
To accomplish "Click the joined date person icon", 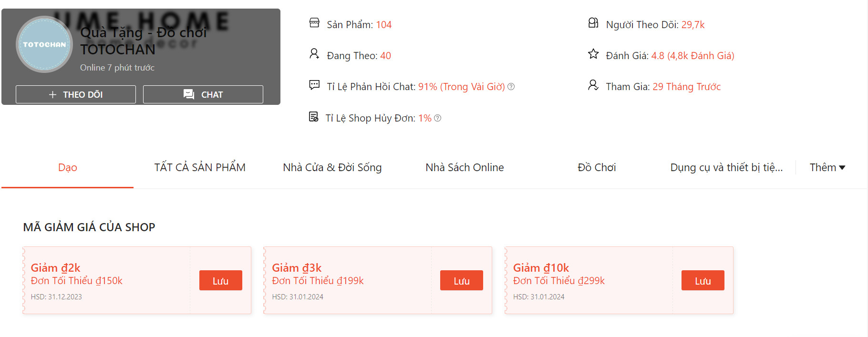I will [593, 85].
